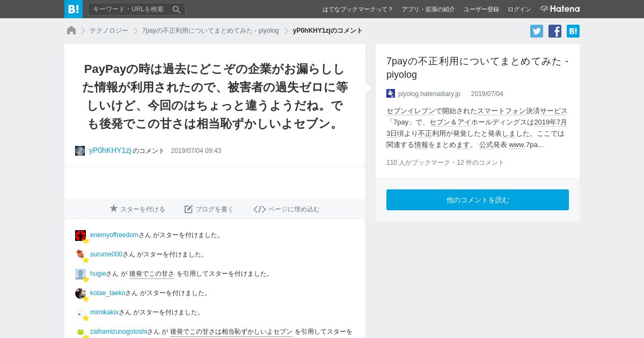
Task: Open yP0hKHY1zj user profile link
Action: coord(110,150)
